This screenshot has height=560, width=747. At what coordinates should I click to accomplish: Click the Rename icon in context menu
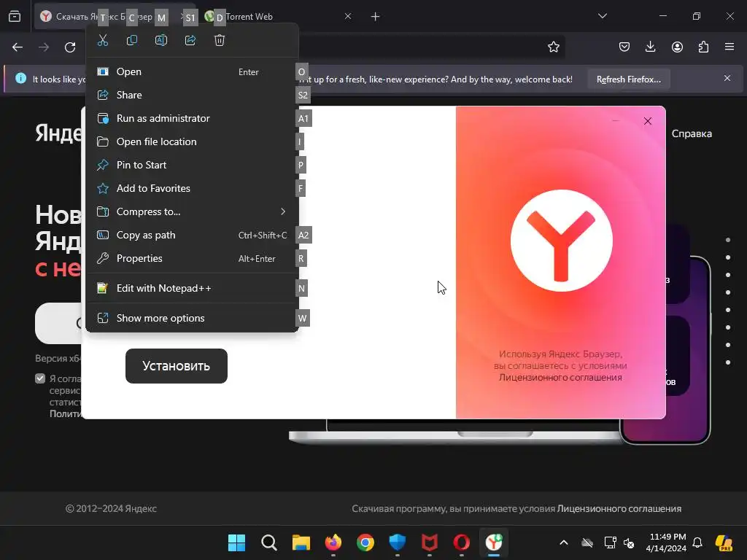tap(161, 41)
